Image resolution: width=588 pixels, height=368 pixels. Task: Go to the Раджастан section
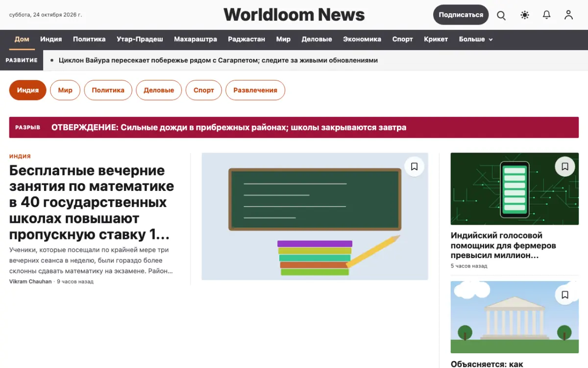(246, 39)
